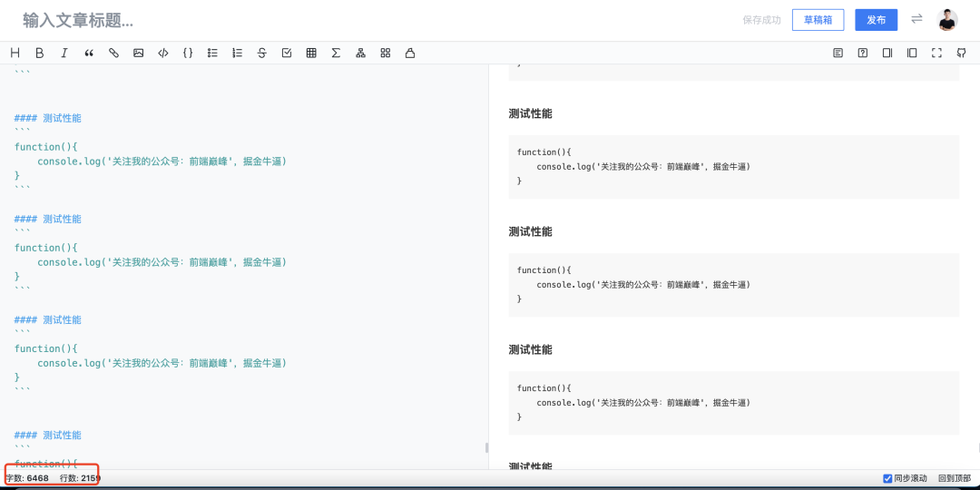Viewport: 980px width, 490px height.
Task: Click the blue 发布 publish button
Action: point(877,20)
